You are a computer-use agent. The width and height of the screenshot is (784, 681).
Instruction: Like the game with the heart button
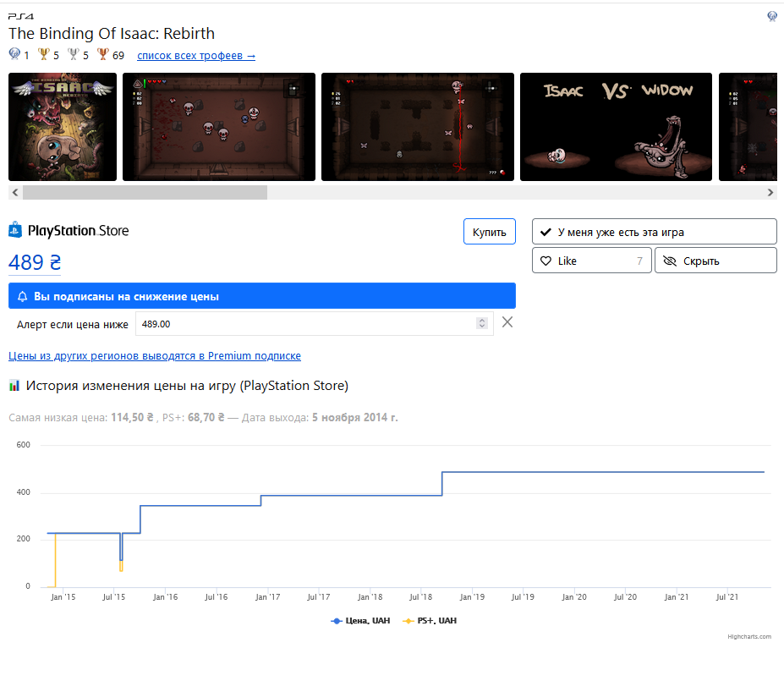(x=591, y=261)
